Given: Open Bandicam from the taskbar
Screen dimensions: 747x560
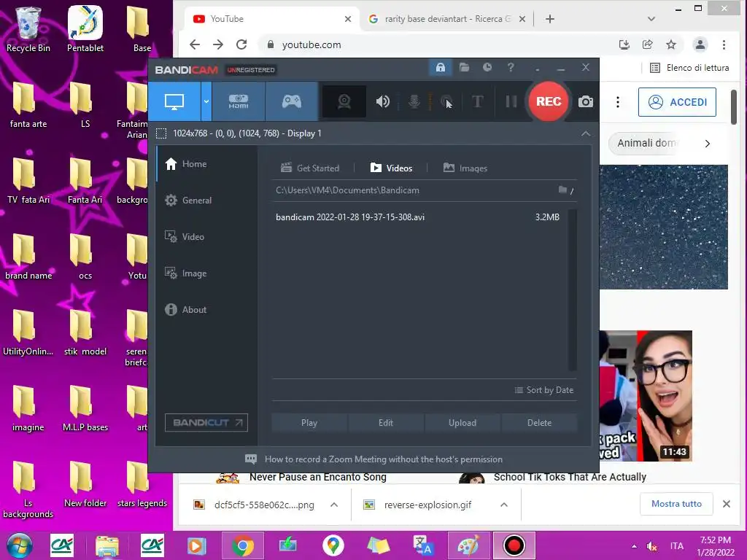Looking at the screenshot, I should (x=514, y=545).
